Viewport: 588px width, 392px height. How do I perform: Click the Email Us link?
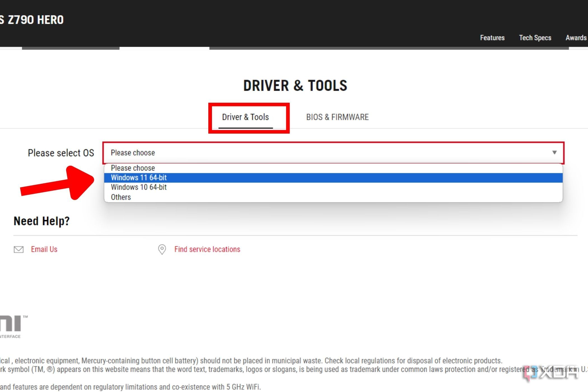44,249
